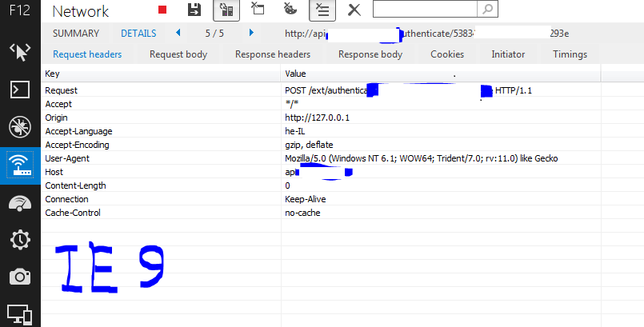Select the Cache-Control header row

321,212
